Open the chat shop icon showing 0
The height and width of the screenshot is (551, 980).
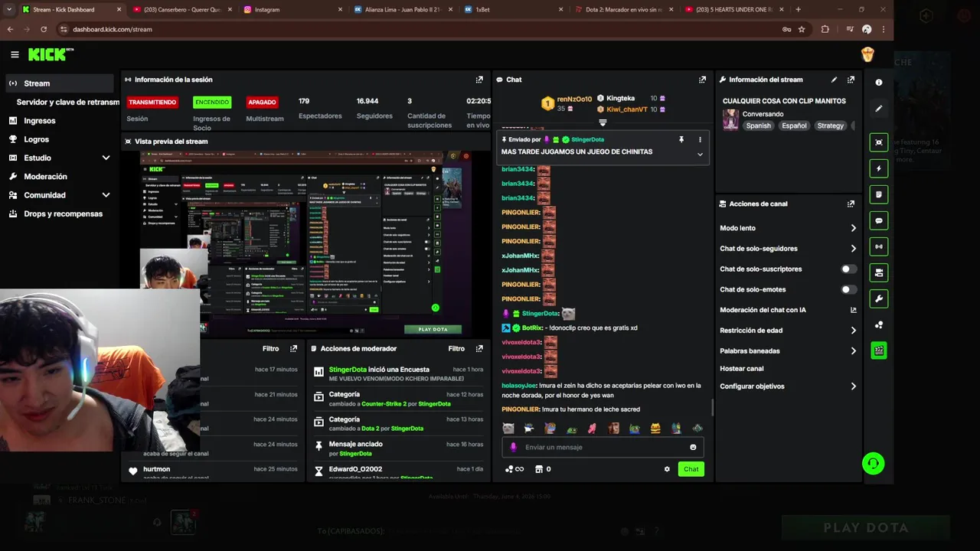point(543,469)
